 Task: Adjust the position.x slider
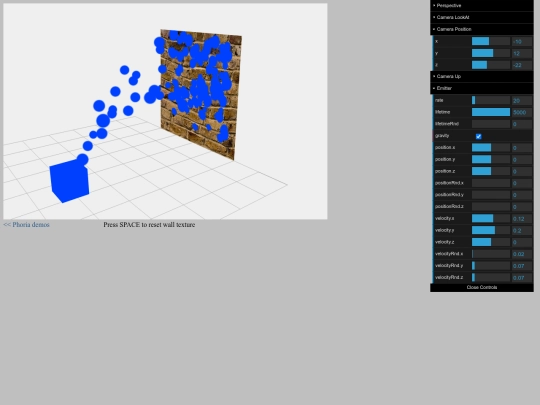(x=491, y=147)
